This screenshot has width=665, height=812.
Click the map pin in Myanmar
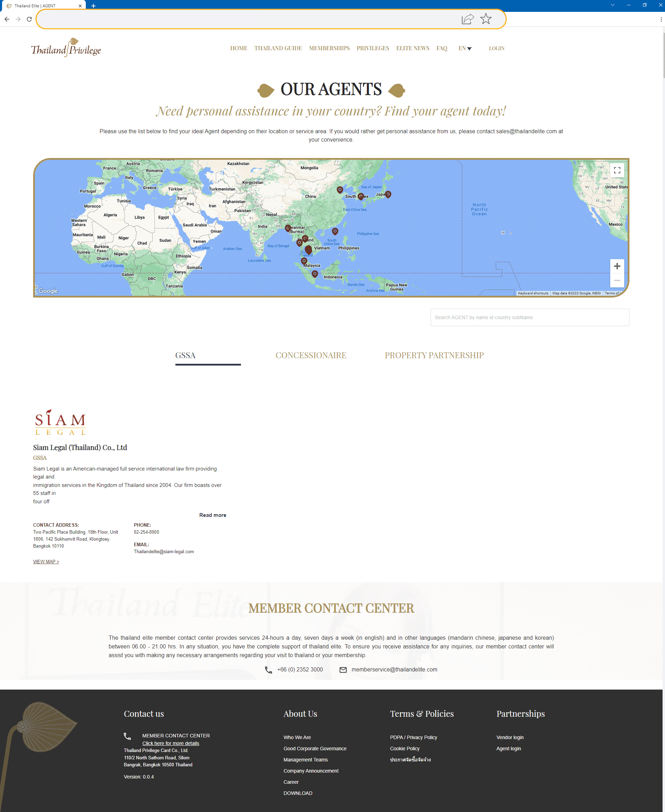coord(288,228)
